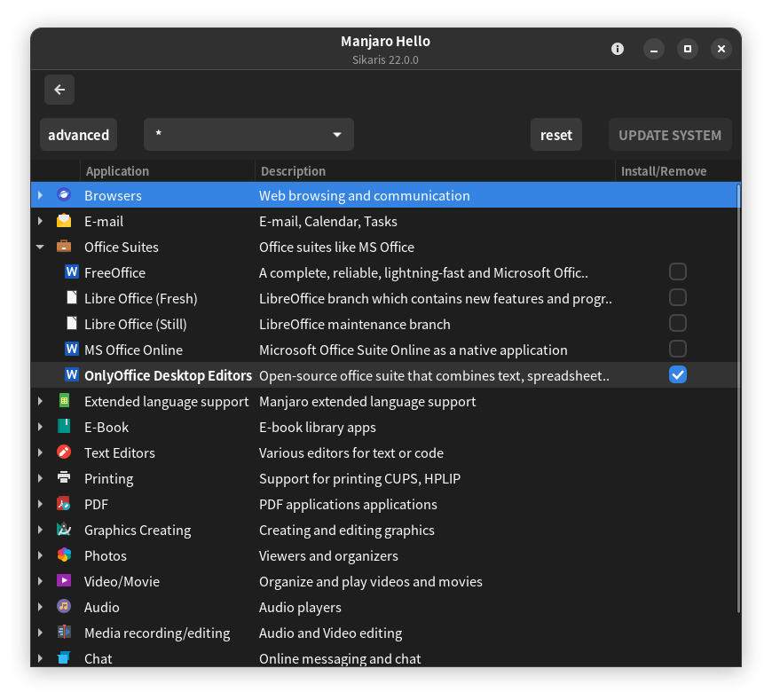Select the 'Audio players' description
The image size is (772, 700).
click(x=300, y=607)
